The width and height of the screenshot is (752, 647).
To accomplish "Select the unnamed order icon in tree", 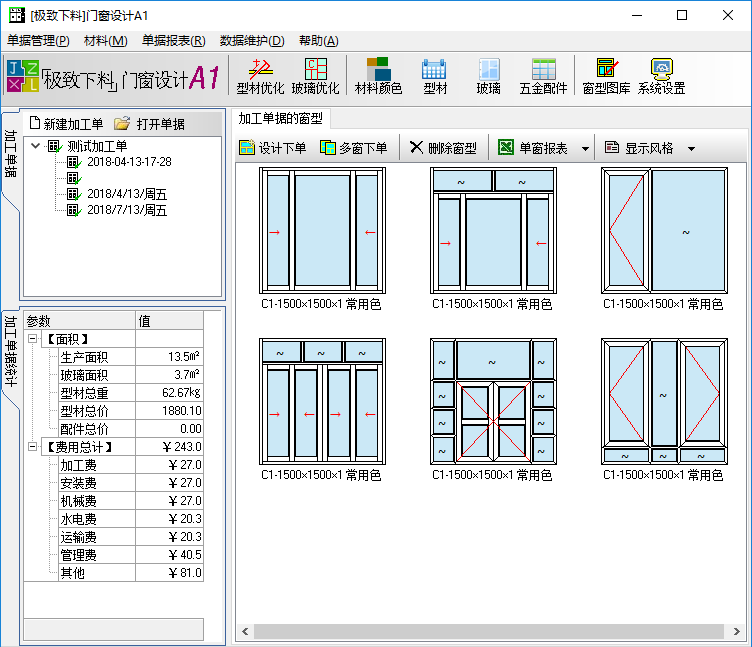I will (x=73, y=178).
